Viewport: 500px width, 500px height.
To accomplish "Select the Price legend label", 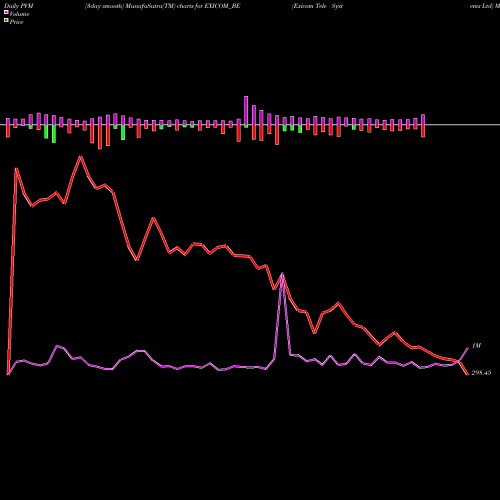I will (16, 22).
